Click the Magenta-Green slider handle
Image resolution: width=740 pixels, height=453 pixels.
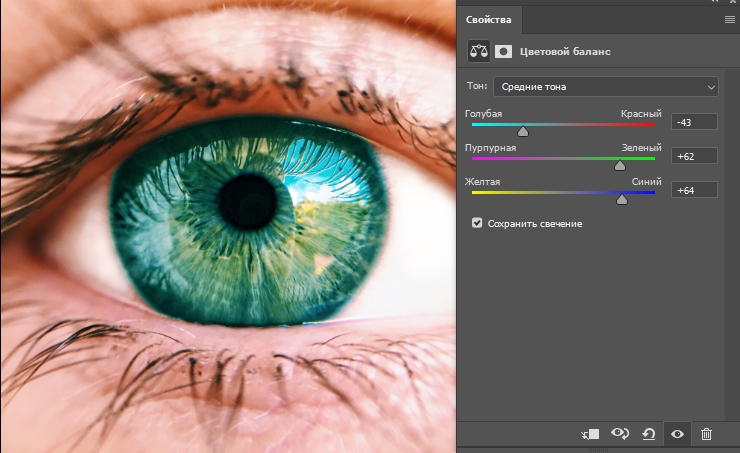point(620,165)
